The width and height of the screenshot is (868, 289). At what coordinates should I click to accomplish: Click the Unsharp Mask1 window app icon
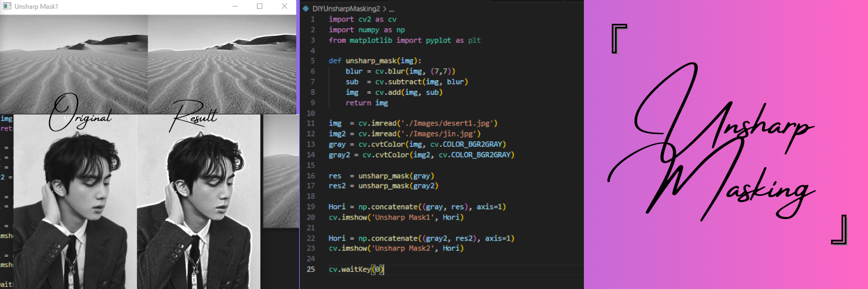(x=6, y=6)
